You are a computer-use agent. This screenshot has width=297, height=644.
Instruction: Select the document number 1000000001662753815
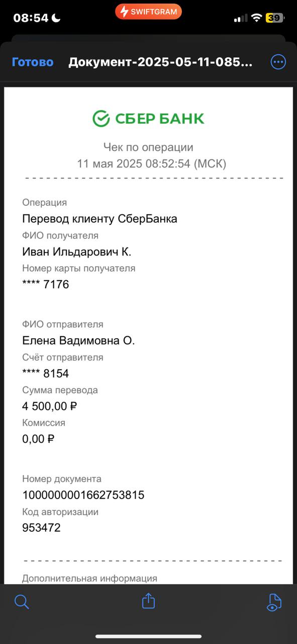click(x=83, y=495)
